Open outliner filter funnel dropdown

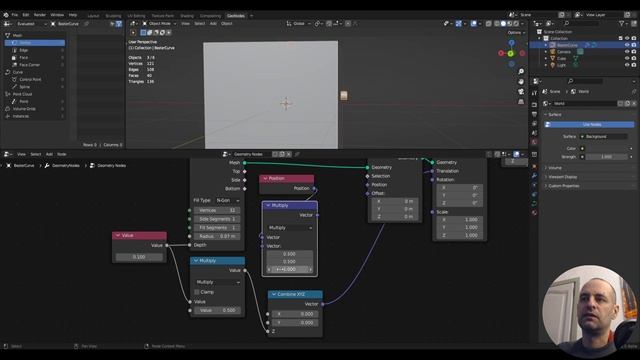click(623, 24)
